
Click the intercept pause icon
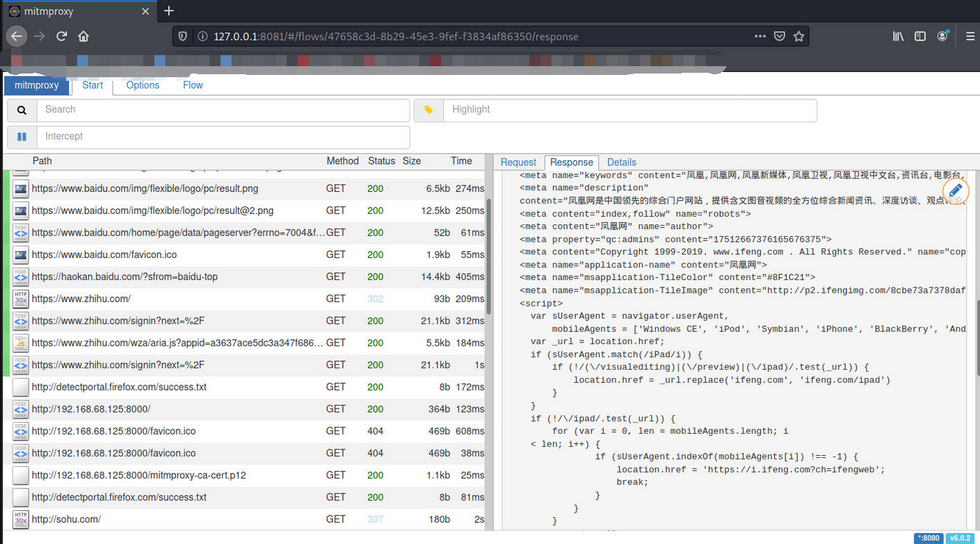tap(22, 137)
